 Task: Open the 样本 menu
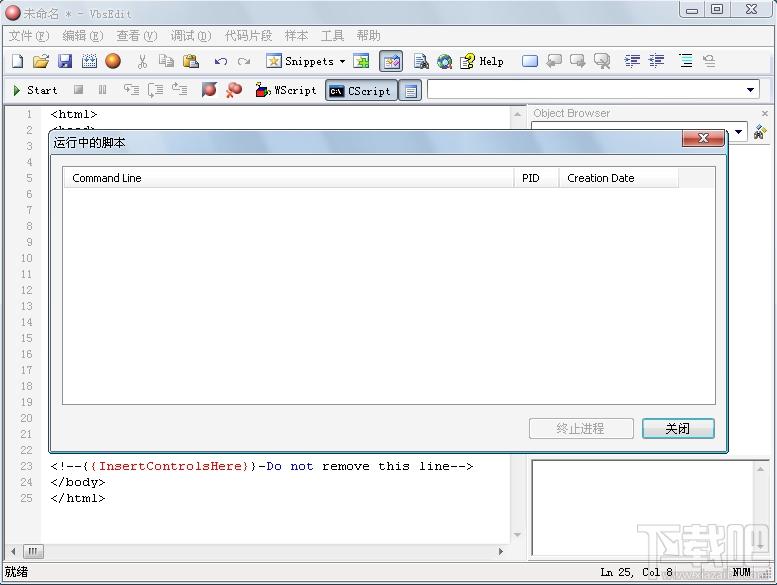[x=296, y=36]
